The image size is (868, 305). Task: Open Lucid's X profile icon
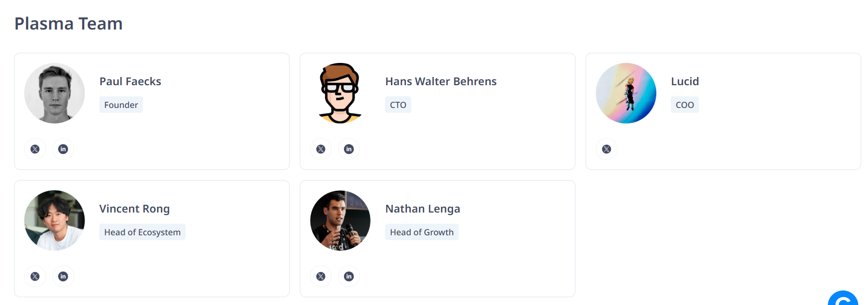point(606,149)
